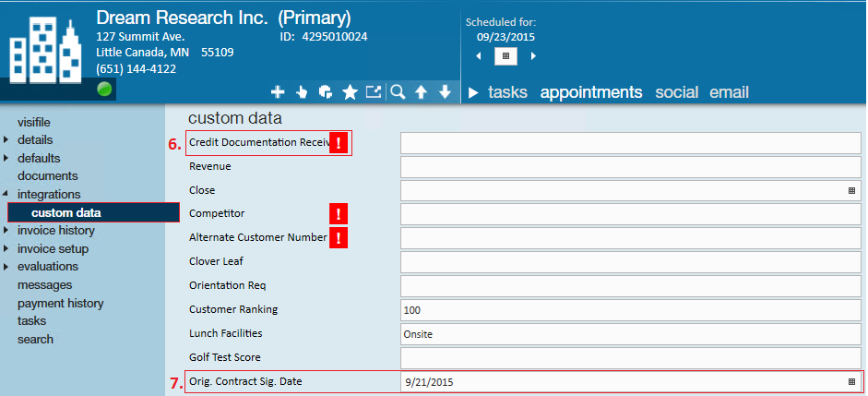Switch to the tasks tab

tap(507, 92)
